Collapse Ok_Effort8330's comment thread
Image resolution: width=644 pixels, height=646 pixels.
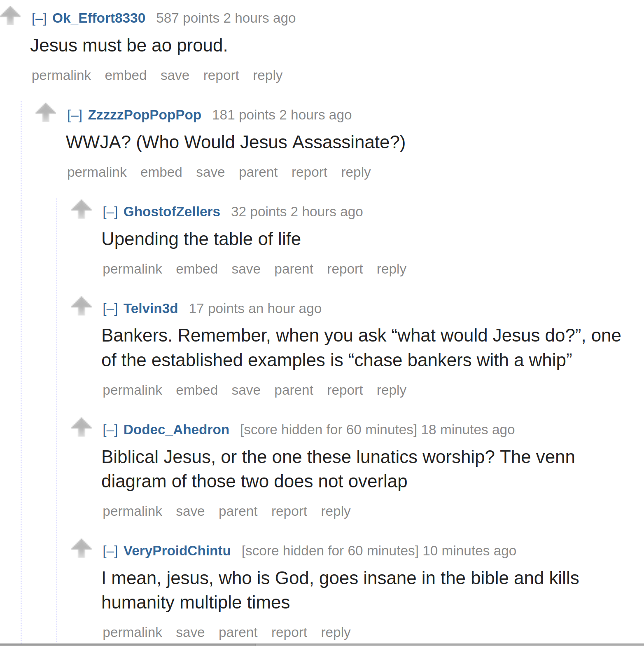pos(39,19)
